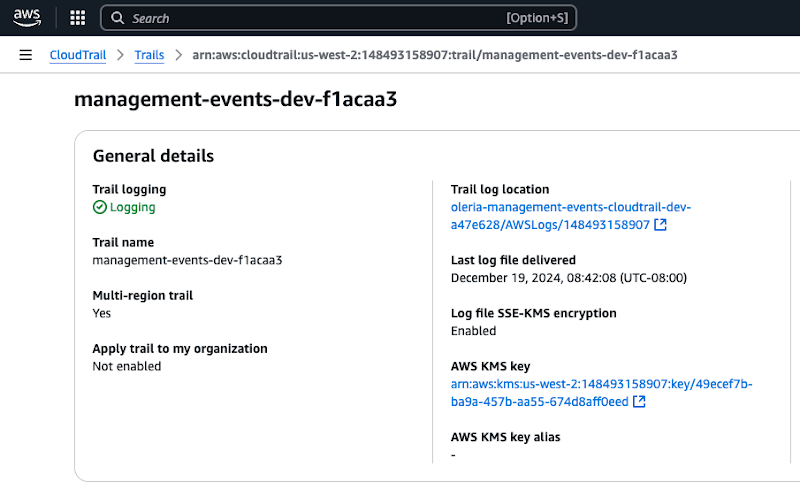Click external link icon after KMS key ARN
Image resolution: width=800 pixels, height=490 pixels.
tap(639, 402)
